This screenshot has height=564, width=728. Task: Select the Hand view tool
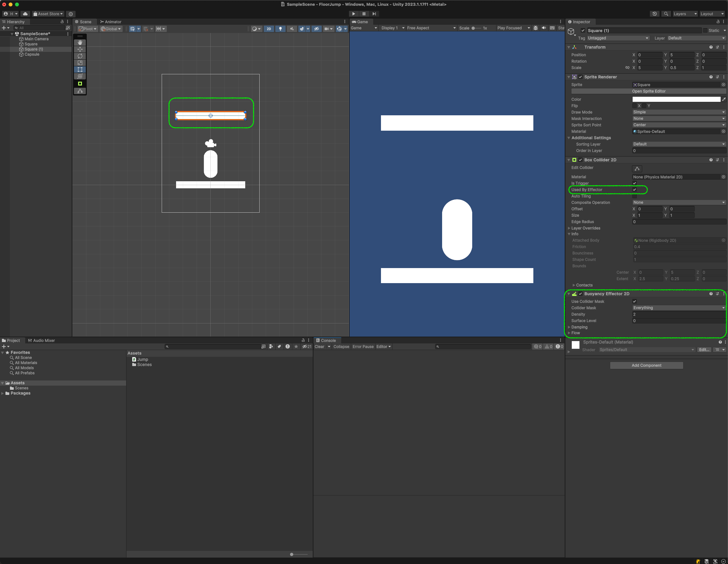tap(80, 42)
